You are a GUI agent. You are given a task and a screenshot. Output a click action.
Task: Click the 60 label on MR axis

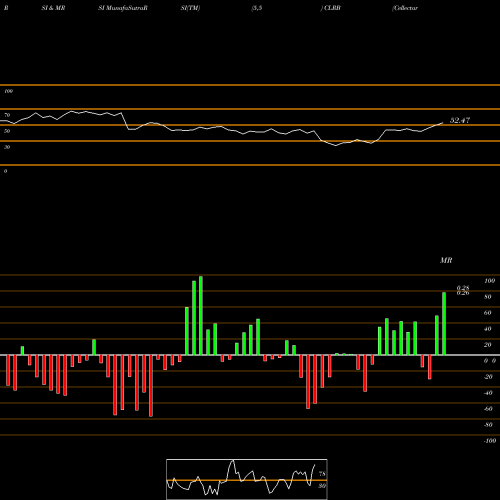click(x=488, y=313)
